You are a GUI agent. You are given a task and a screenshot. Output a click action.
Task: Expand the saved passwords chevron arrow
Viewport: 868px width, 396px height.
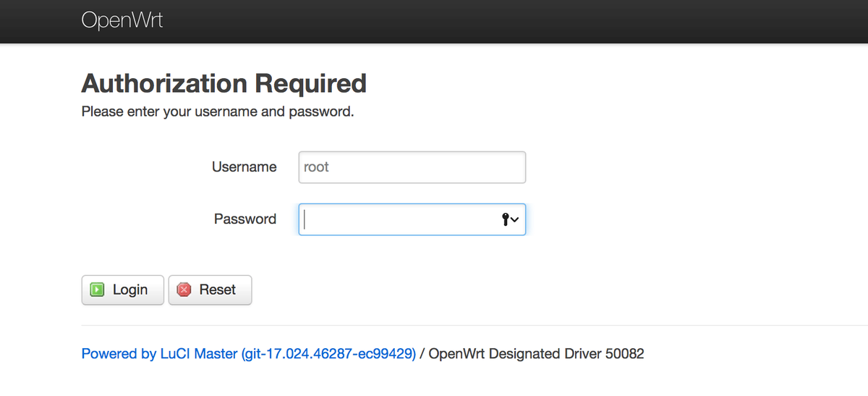[x=515, y=220]
